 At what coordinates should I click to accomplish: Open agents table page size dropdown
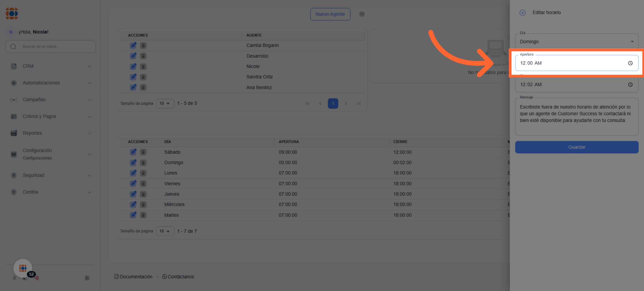[x=165, y=103]
